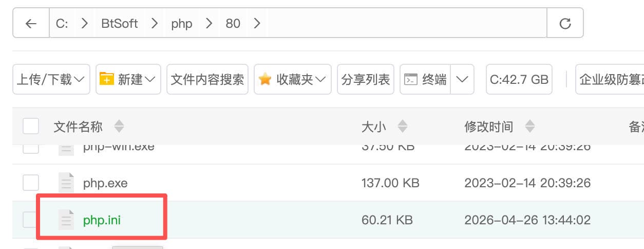
Task: Open the 新建 dropdown menu
Action: pyautogui.click(x=128, y=79)
